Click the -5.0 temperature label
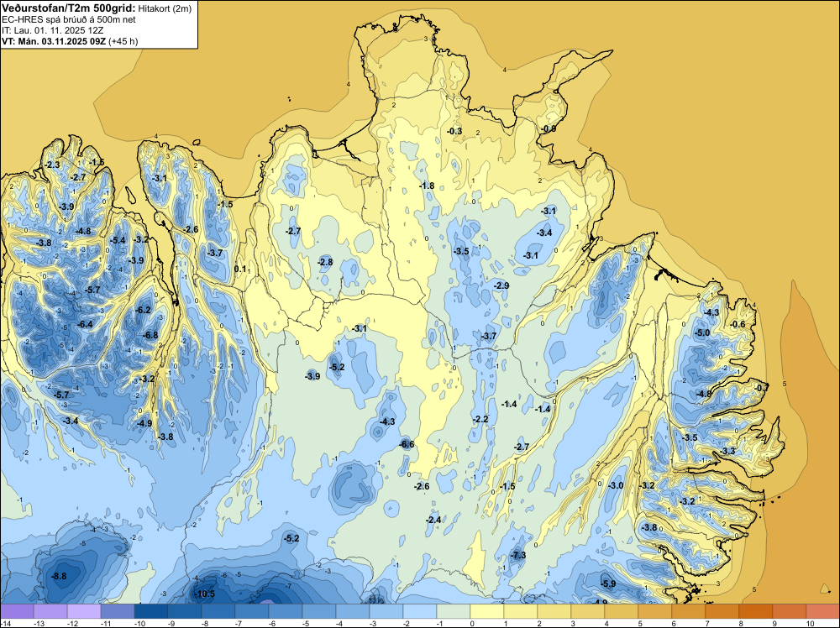840x628 pixels. [701, 333]
